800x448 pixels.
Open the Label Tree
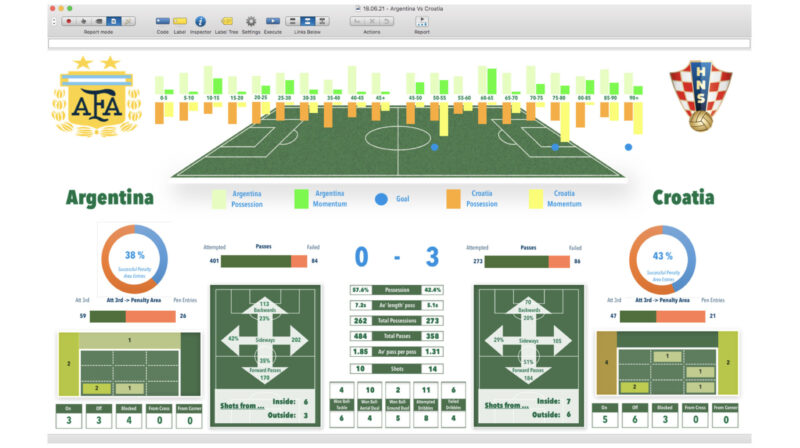coord(227,21)
